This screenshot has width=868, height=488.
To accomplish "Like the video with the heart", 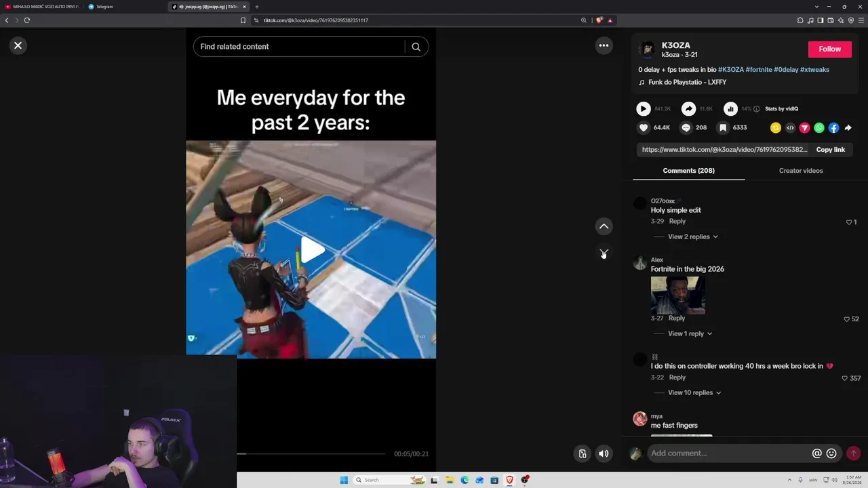I will pyautogui.click(x=644, y=127).
